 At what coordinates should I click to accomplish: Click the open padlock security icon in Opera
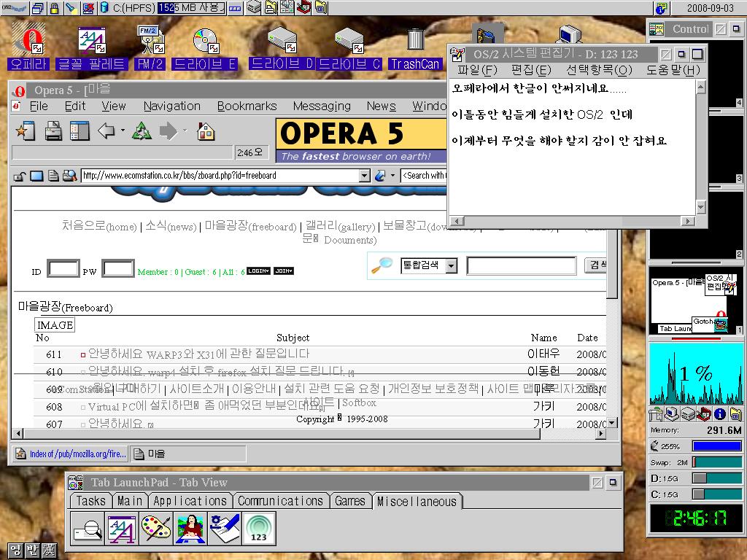tap(20, 176)
